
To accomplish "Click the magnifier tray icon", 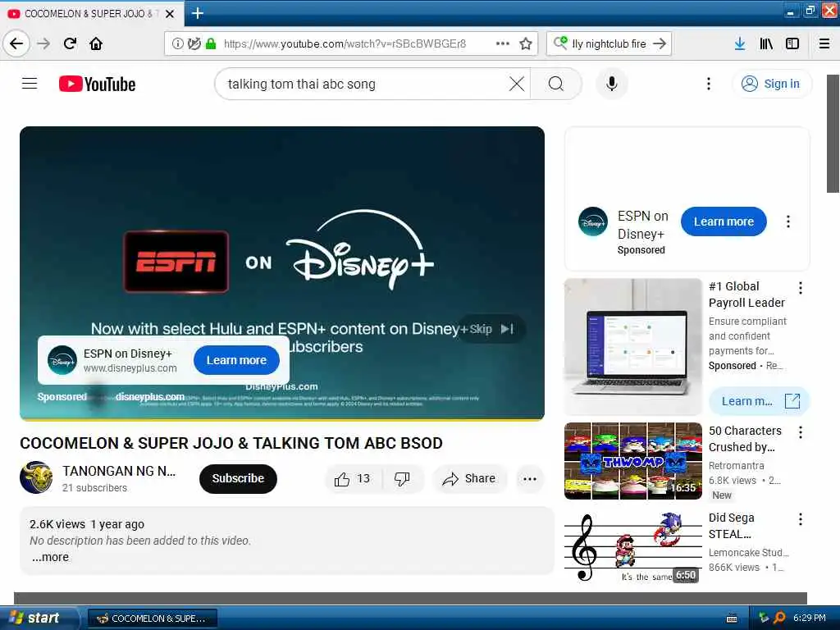I will pos(779,619).
